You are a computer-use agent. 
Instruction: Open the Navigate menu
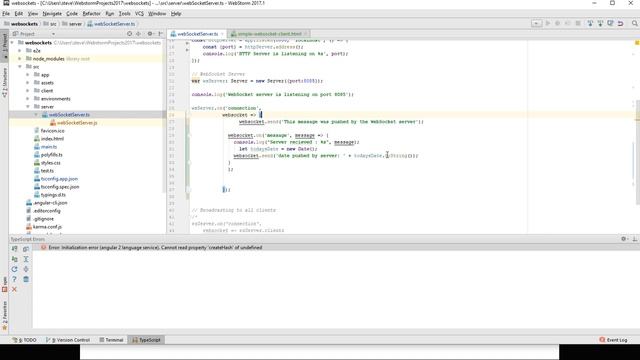click(52, 13)
